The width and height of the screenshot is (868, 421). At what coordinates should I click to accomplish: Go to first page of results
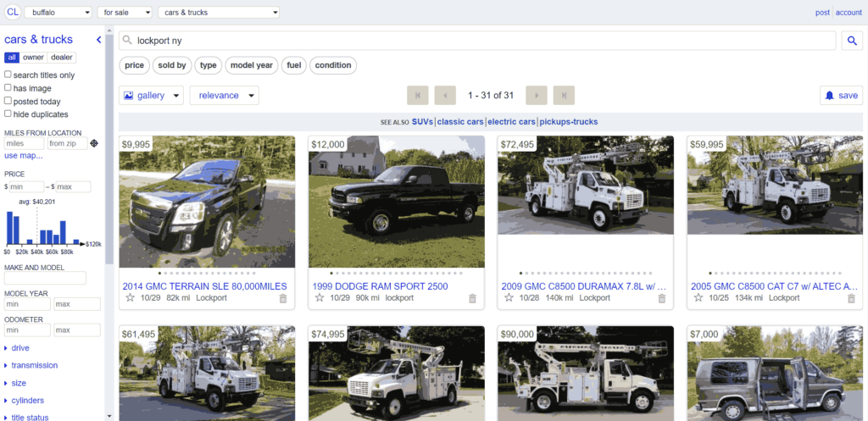coord(418,95)
